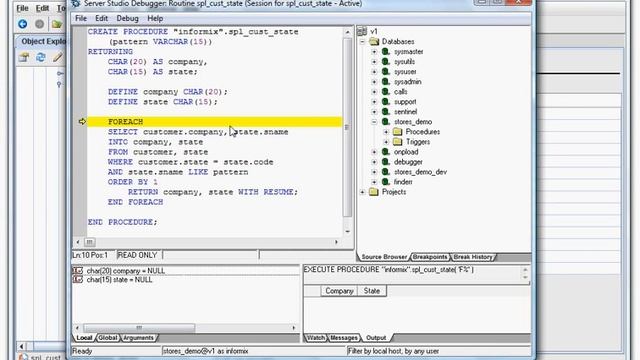Select the Company column header
This screenshot has width=640, height=360.
tap(339, 291)
